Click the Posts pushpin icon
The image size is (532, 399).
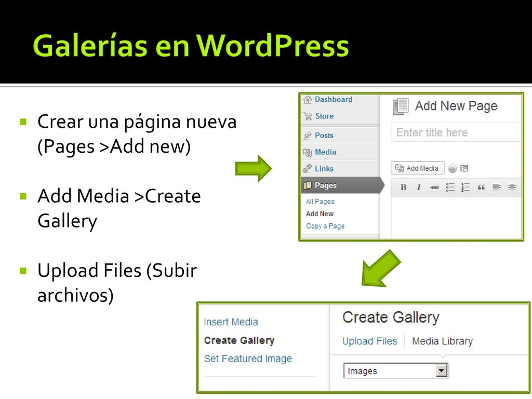(308, 136)
